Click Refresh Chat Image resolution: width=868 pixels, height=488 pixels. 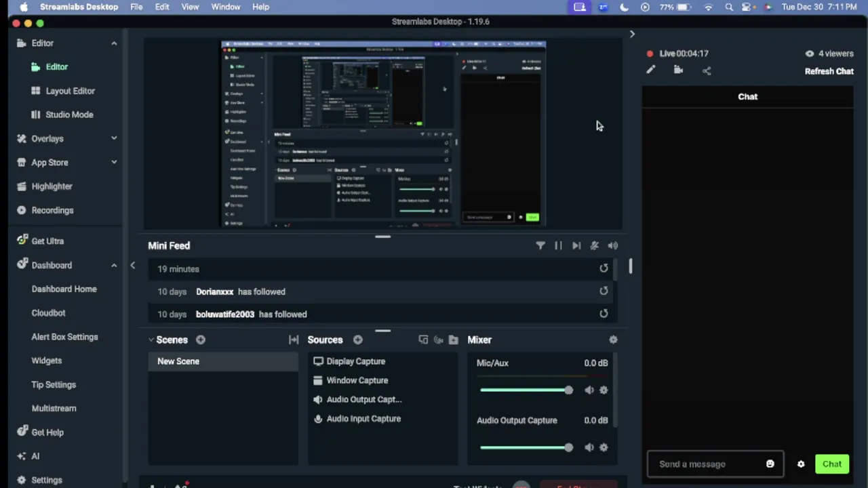829,71
